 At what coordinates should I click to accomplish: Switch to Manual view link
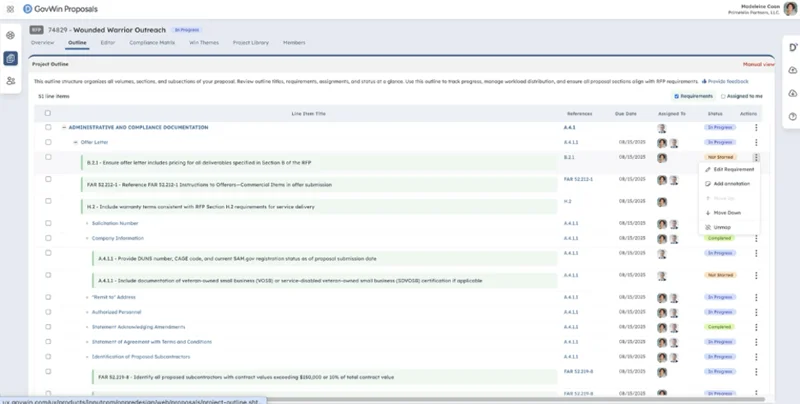(x=759, y=64)
